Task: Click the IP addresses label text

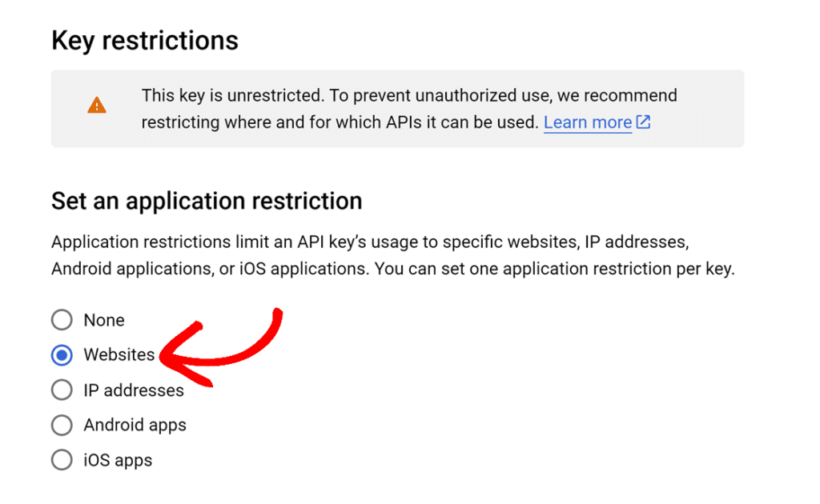Action: (x=133, y=390)
